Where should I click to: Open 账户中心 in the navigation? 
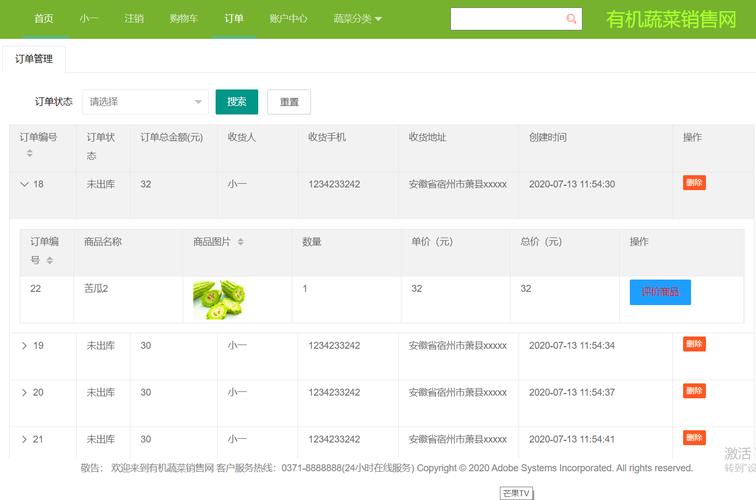pyautogui.click(x=288, y=19)
